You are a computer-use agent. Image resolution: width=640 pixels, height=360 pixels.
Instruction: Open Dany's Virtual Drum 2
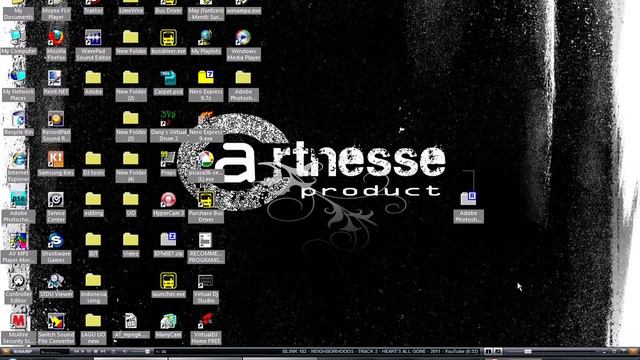[168, 119]
